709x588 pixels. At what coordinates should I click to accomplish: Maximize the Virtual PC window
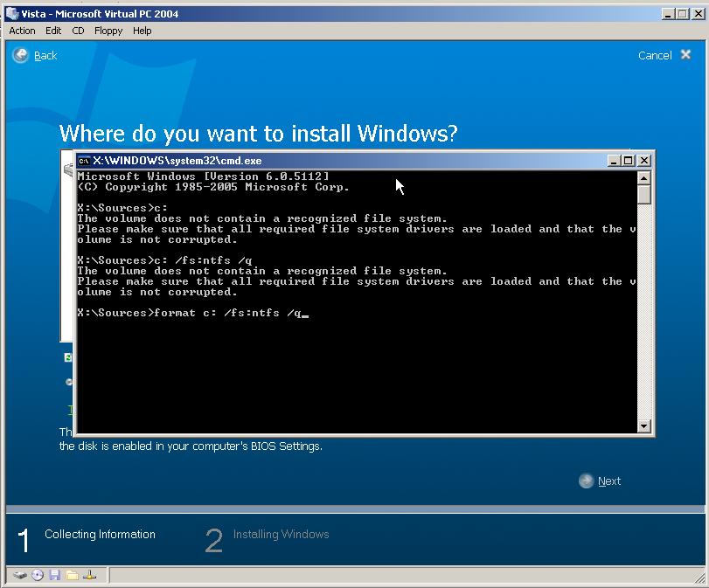(x=683, y=14)
